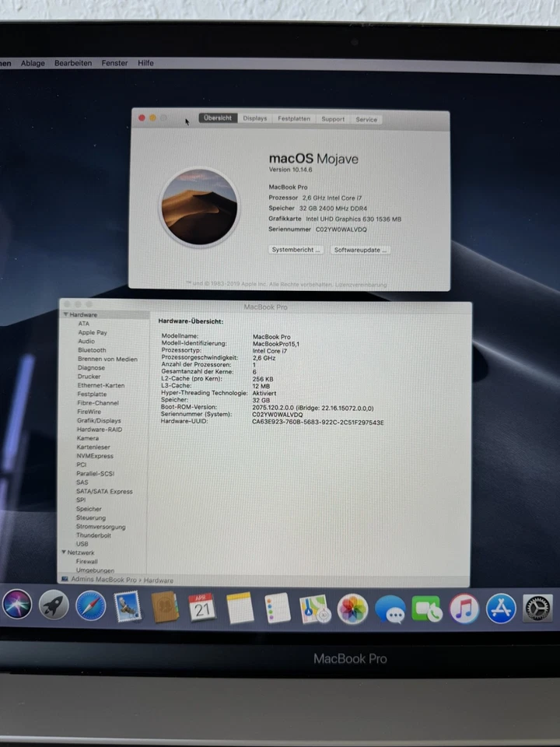Open Maps icon in the Dock

click(x=315, y=608)
